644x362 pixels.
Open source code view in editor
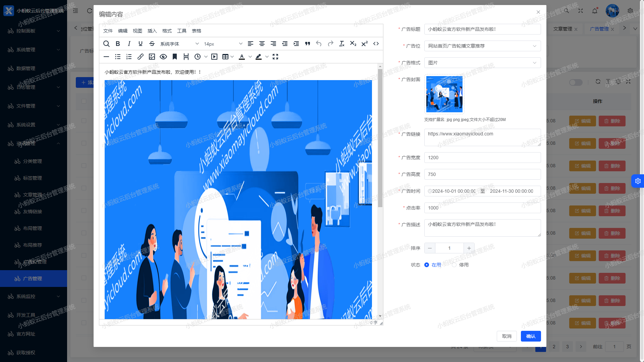click(376, 44)
